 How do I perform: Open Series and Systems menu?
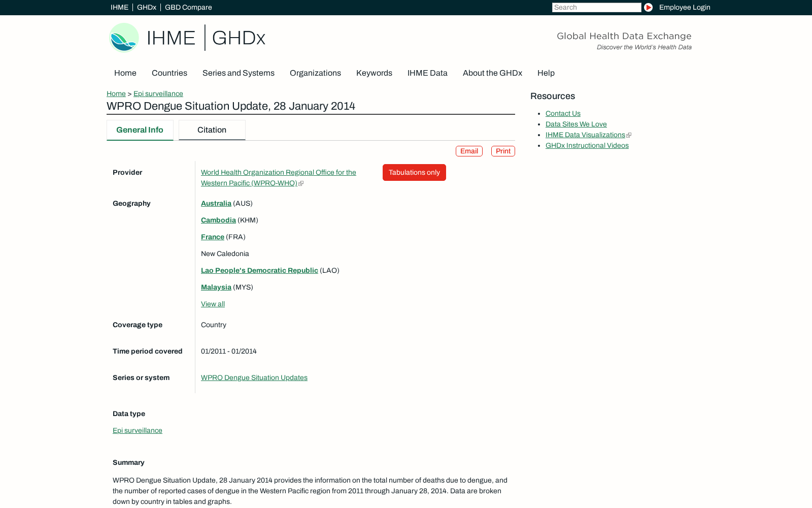(239, 73)
